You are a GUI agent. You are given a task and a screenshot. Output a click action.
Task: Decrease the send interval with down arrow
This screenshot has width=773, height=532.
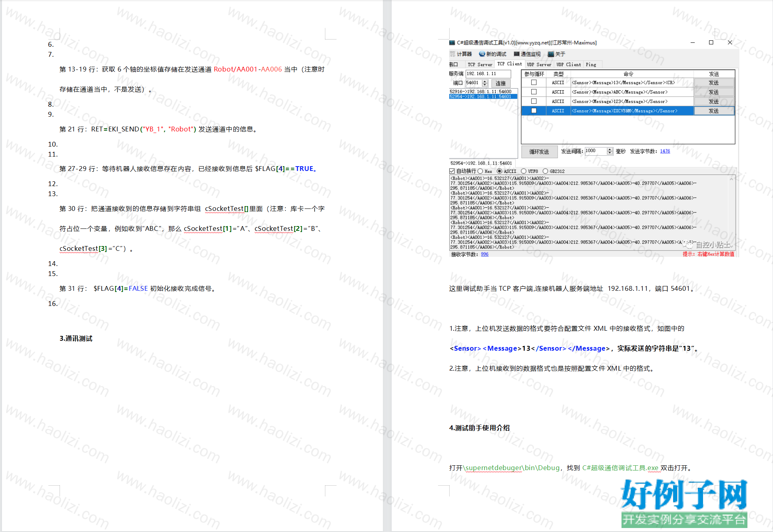coord(610,153)
